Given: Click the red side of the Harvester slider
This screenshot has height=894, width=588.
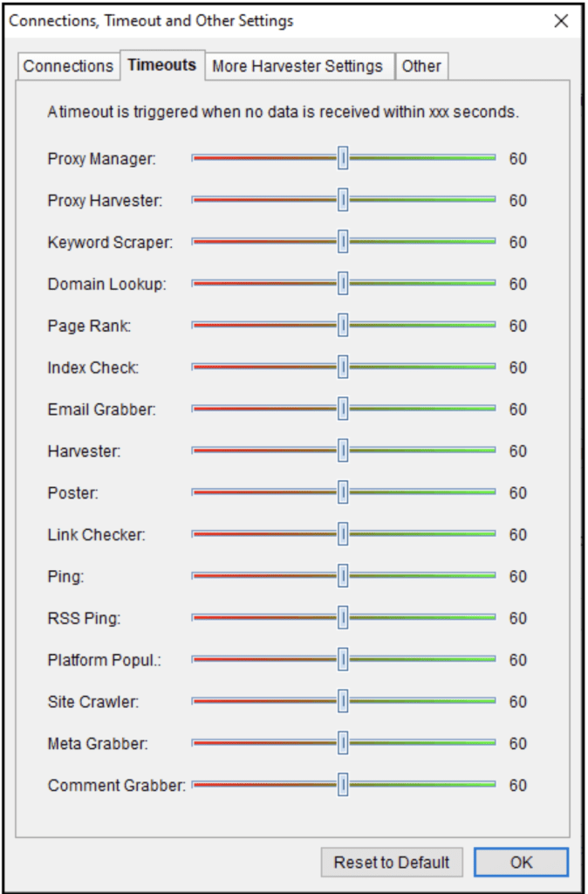Looking at the screenshot, I should coord(265,450).
